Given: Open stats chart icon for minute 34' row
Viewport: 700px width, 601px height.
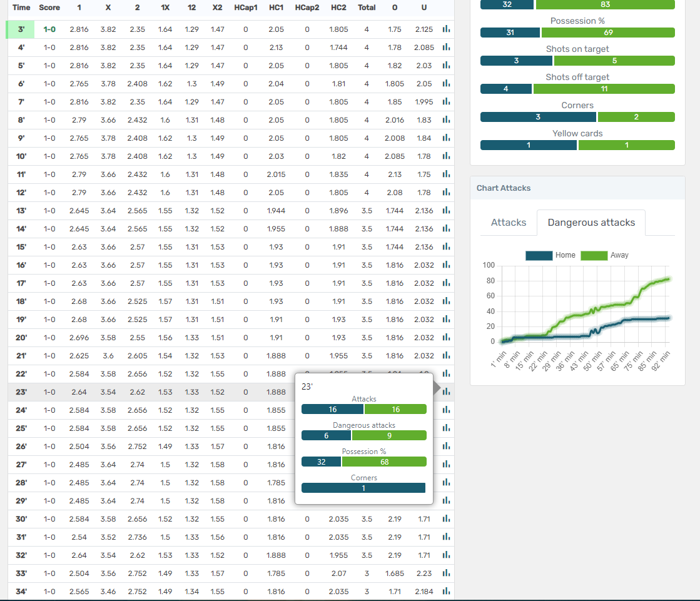Looking at the screenshot, I should (x=446, y=591).
